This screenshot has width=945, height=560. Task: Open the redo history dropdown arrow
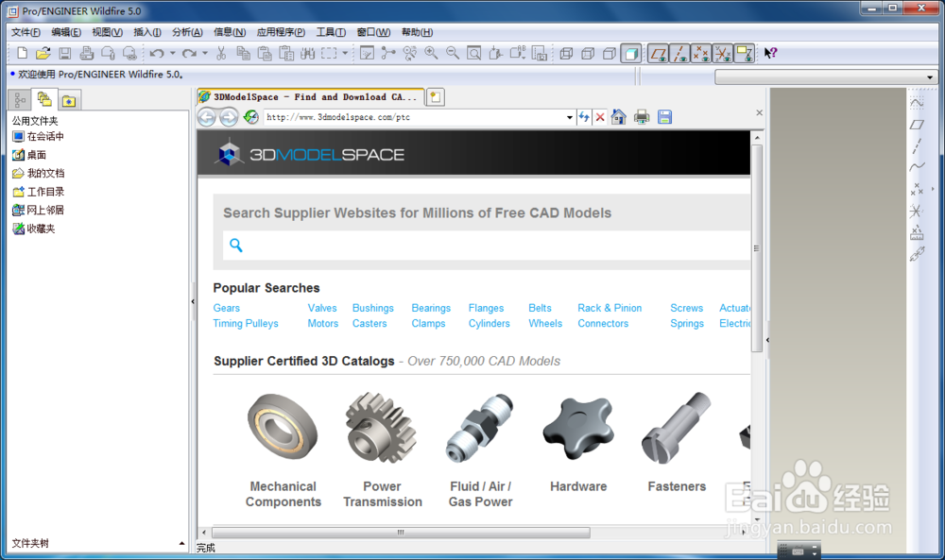click(205, 54)
